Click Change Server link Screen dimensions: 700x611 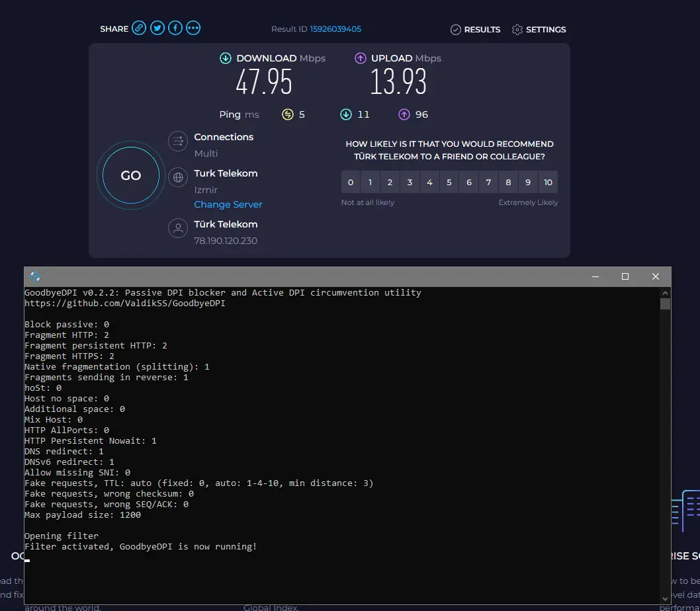point(228,204)
